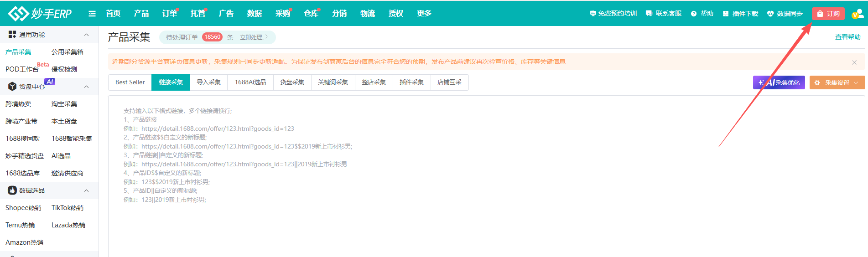Open Lazada热销 in the sidebar
Screen dimensions: 868x257
68,225
